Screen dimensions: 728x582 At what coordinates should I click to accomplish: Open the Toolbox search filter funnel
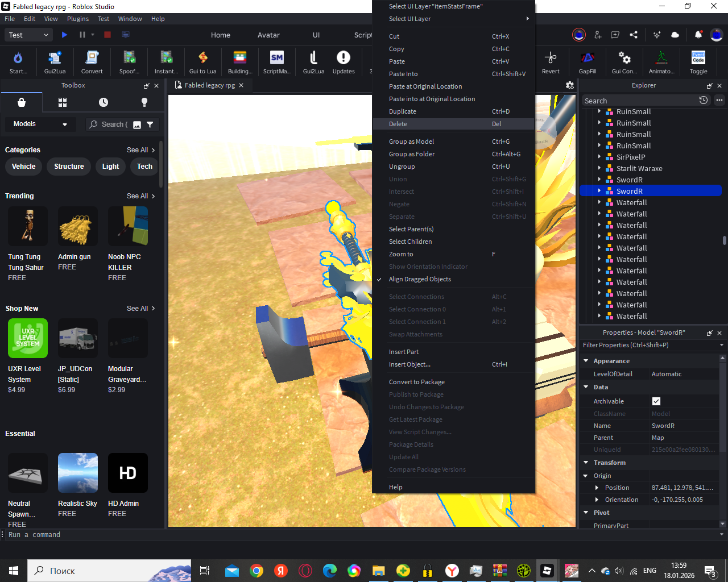pyautogui.click(x=150, y=124)
